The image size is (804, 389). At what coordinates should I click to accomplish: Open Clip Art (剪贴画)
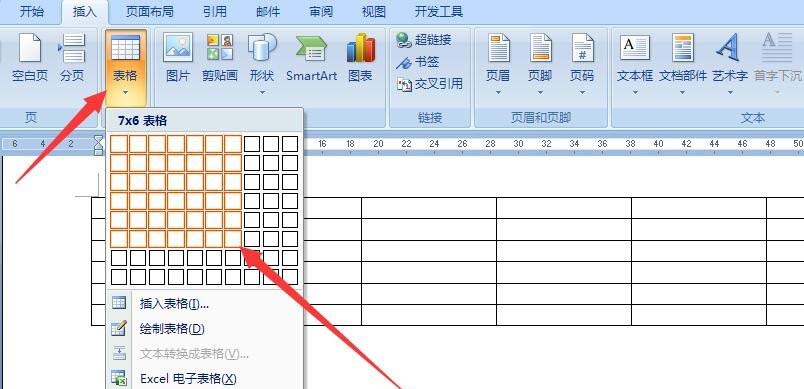(219, 57)
